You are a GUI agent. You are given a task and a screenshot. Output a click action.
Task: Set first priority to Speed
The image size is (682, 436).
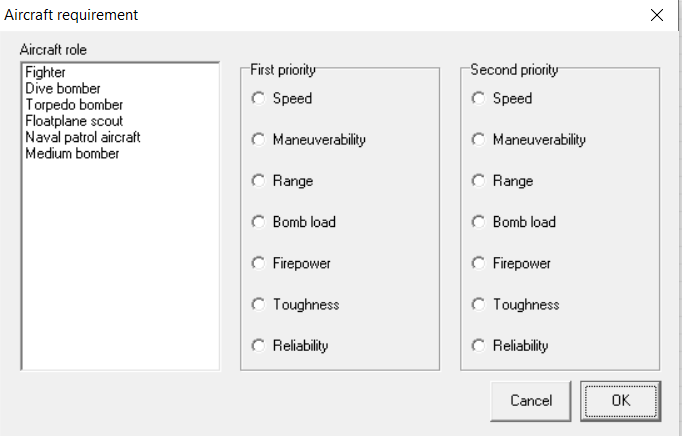coord(259,98)
